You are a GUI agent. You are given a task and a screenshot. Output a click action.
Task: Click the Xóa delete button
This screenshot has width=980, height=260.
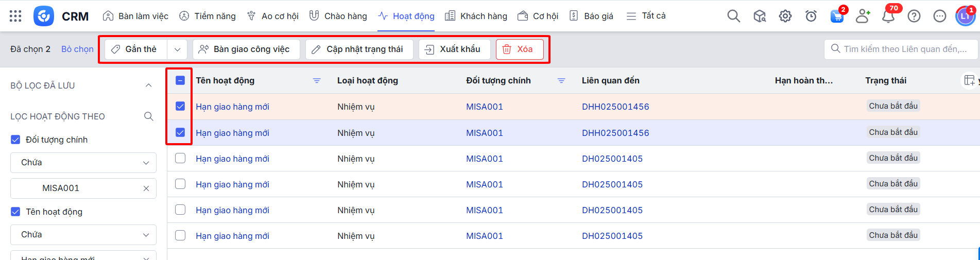pyautogui.click(x=519, y=49)
